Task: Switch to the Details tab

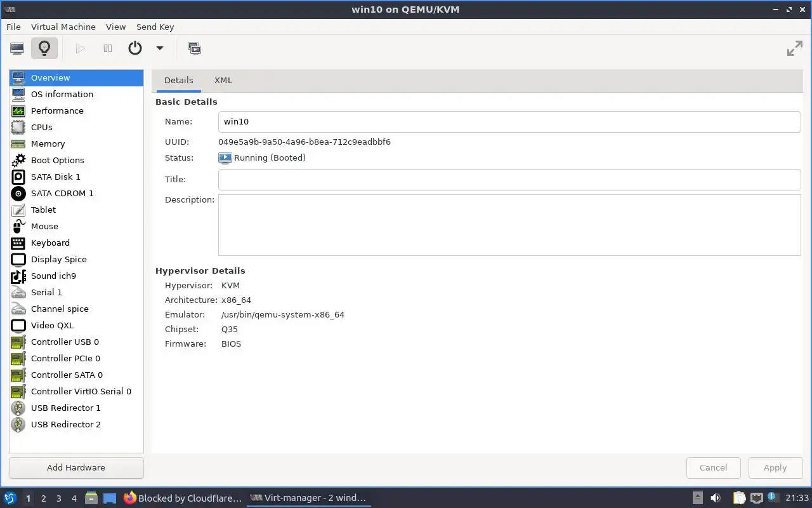Action: pyautogui.click(x=178, y=80)
